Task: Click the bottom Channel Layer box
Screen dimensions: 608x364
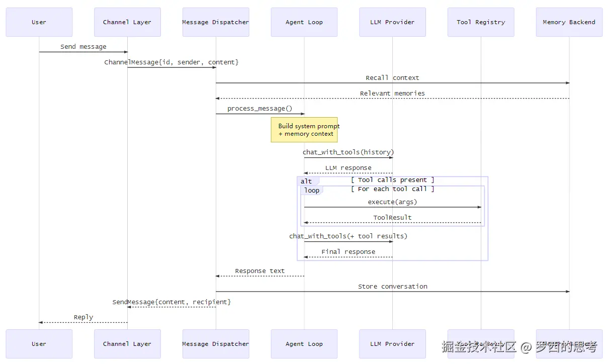Action: pos(127,344)
